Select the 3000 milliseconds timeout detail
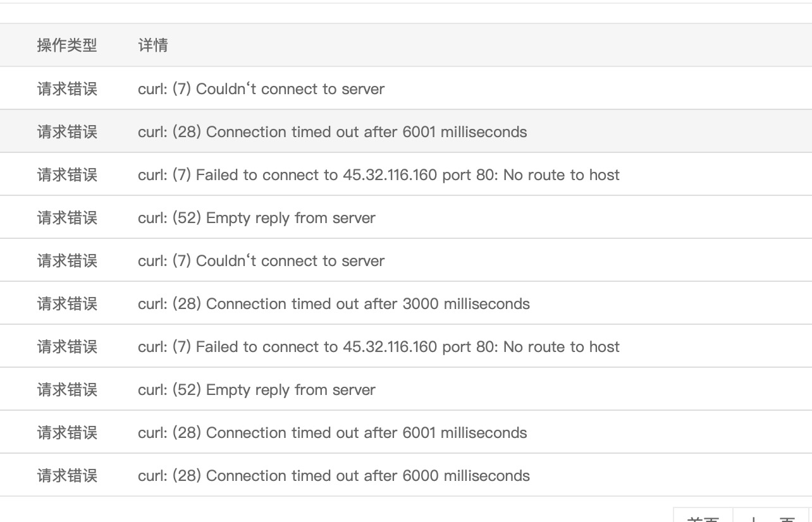 pyautogui.click(x=333, y=304)
